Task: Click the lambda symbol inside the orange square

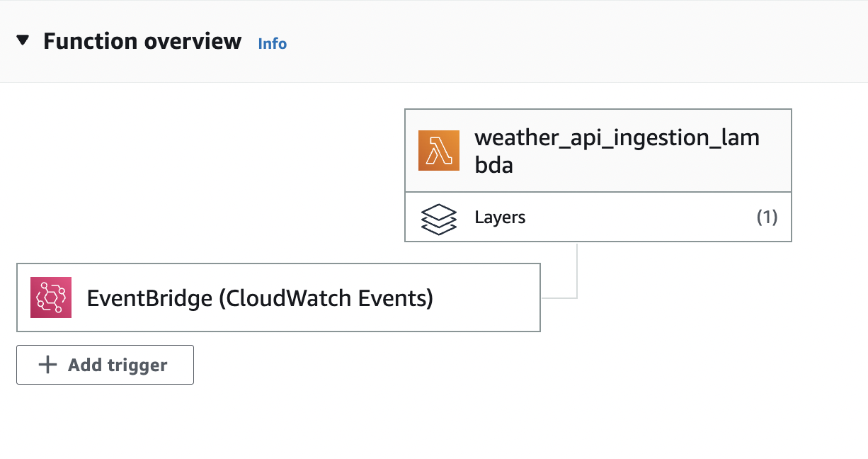Action: (x=438, y=150)
